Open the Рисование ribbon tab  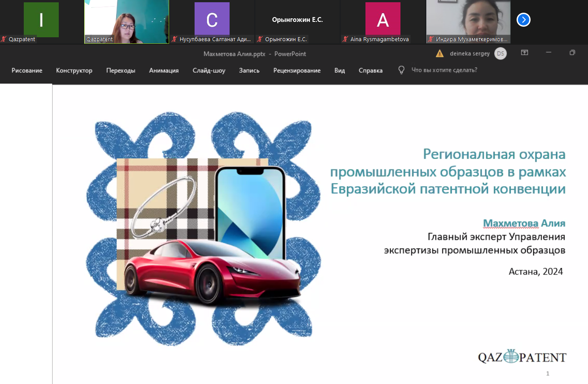pos(27,70)
